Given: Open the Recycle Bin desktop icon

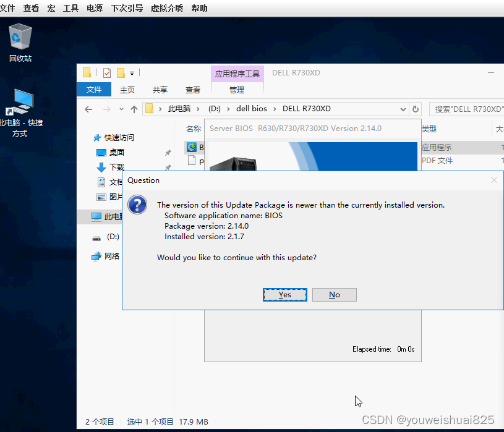Looking at the screenshot, I should (20, 43).
